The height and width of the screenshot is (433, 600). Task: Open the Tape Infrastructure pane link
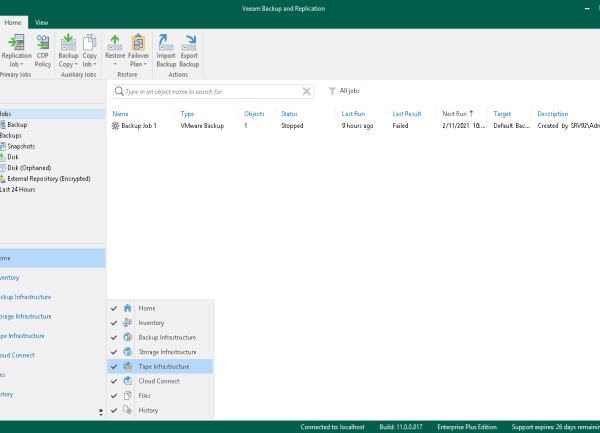point(22,336)
